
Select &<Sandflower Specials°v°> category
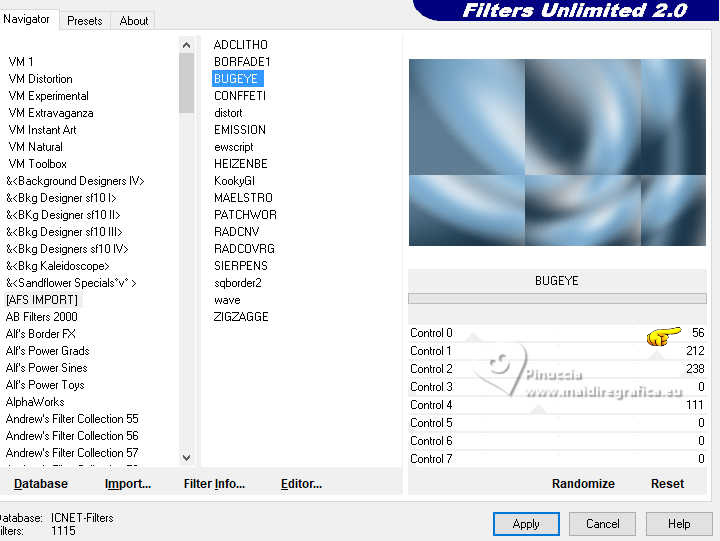tap(71, 282)
